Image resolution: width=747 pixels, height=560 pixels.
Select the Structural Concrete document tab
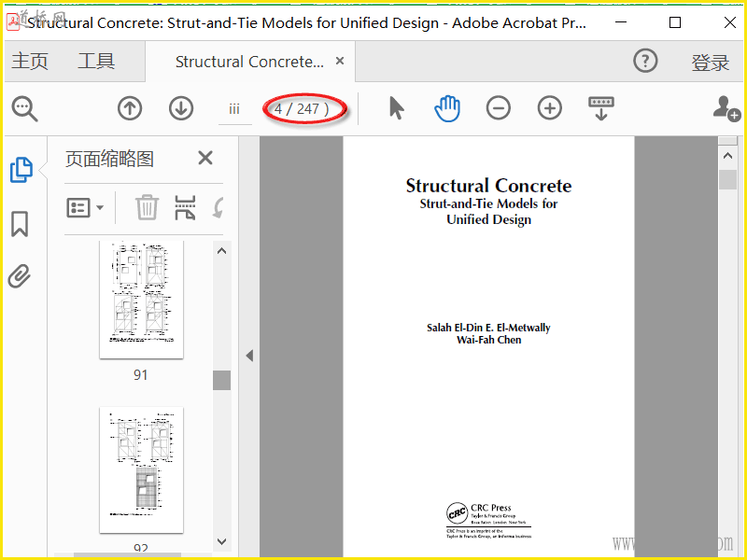coord(249,62)
